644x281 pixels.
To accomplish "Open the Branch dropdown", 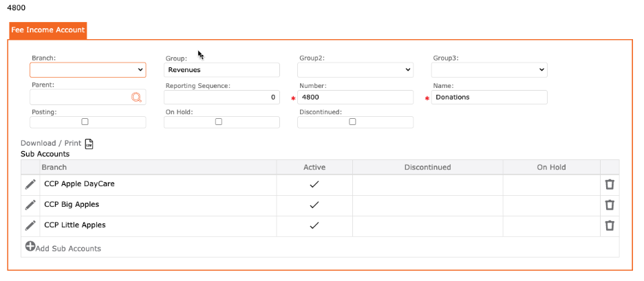I will (x=88, y=70).
